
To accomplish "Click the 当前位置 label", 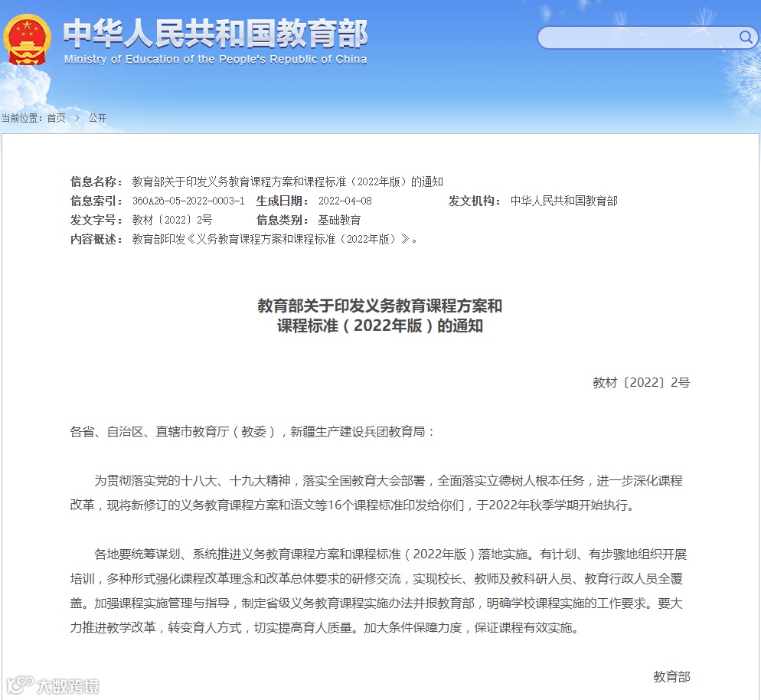I will point(22,118).
